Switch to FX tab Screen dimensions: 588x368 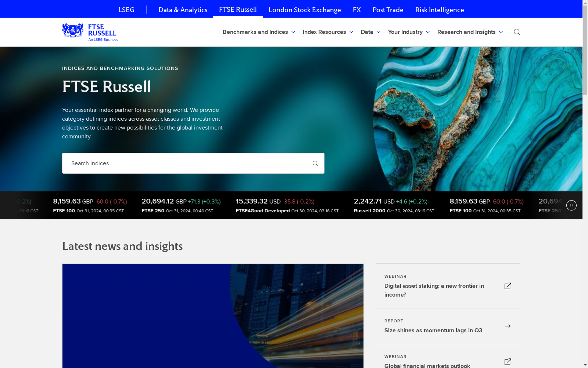pos(357,10)
